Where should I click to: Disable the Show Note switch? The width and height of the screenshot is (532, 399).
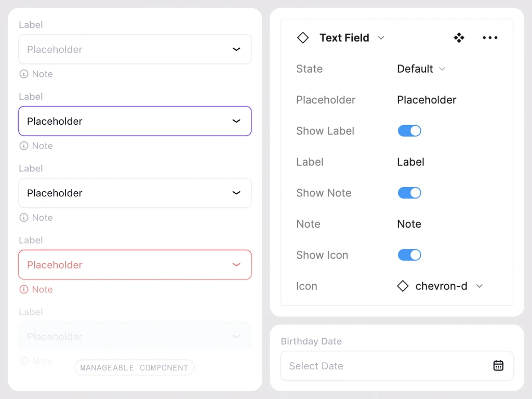click(409, 193)
